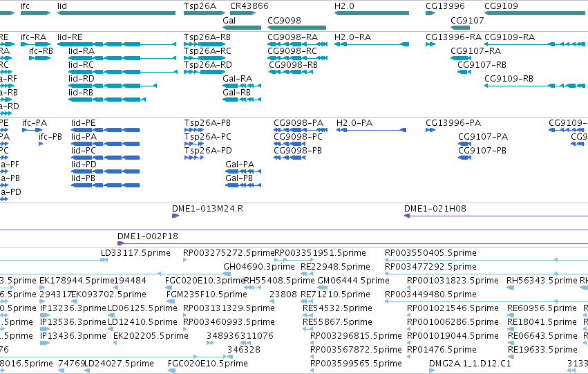
Task: Click the CG9107 gene label
Action: (x=467, y=20)
